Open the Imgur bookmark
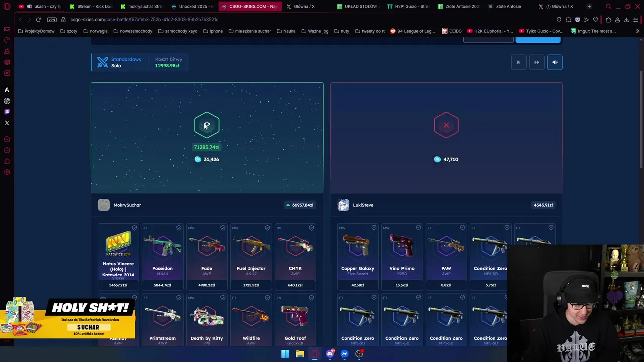 (593, 31)
